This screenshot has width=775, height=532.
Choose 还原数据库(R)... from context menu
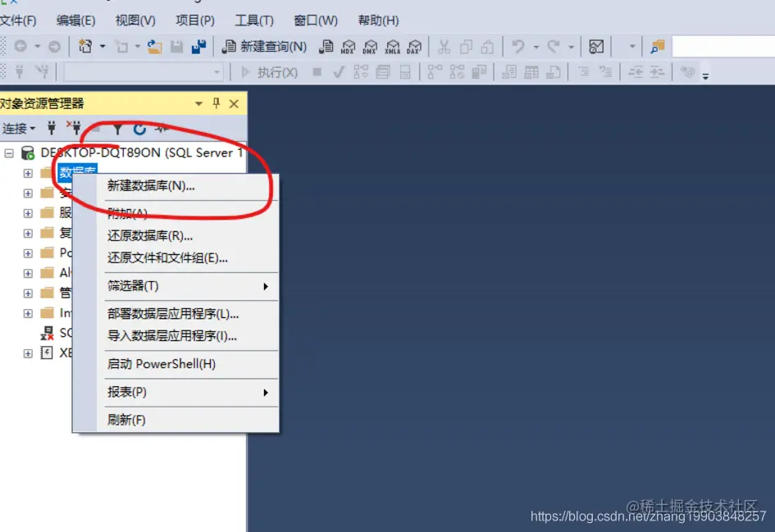(x=176, y=235)
